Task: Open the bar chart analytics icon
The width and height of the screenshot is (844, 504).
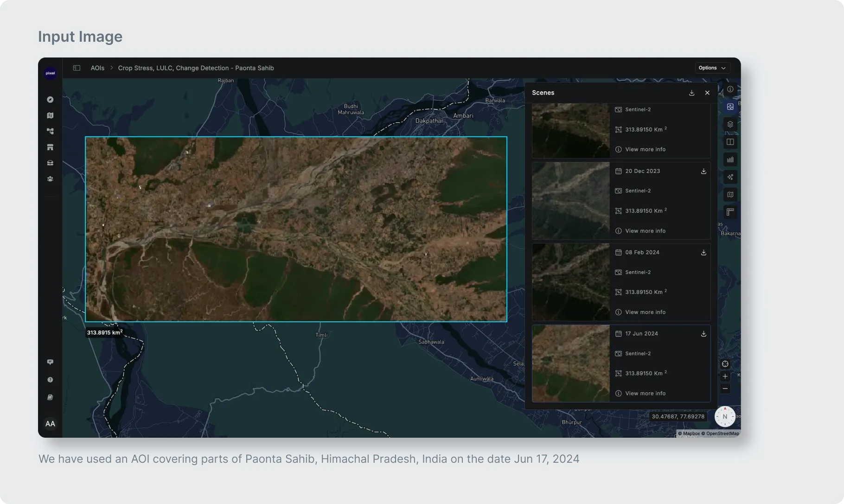Action: 730,159
